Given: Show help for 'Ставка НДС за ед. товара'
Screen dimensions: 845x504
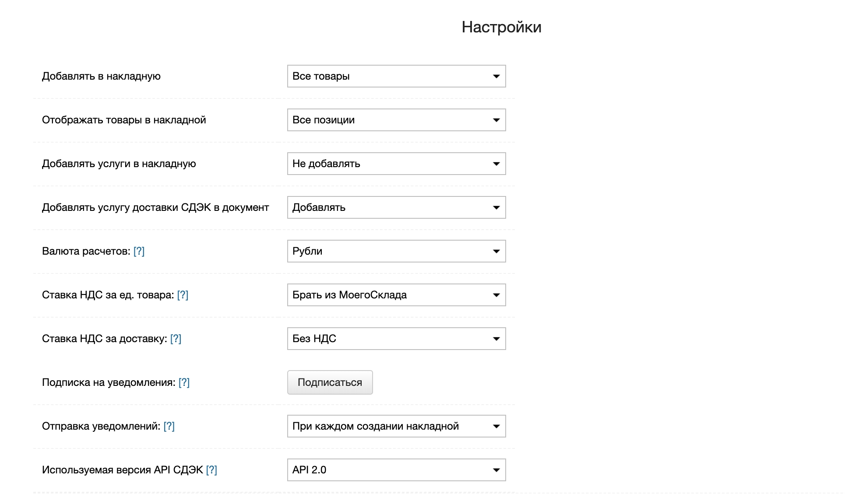Looking at the screenshot, I should [183, 295].
